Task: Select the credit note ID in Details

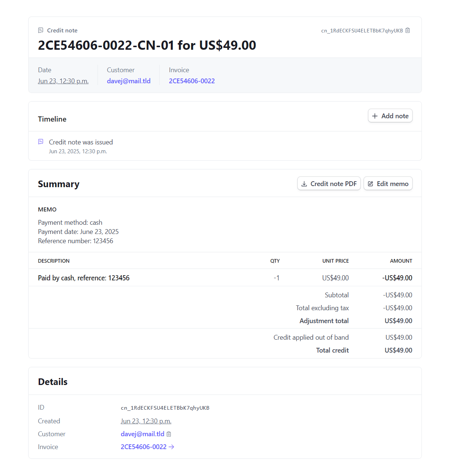Action: click(x=165, y=408)
